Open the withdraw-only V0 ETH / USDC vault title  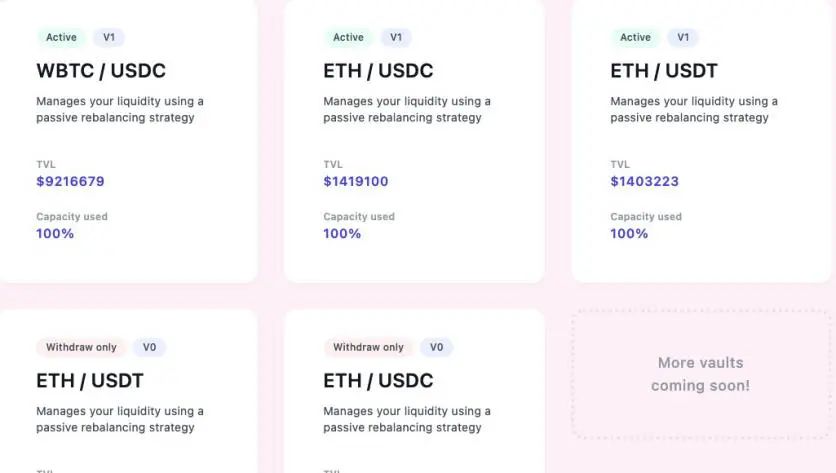378,381
